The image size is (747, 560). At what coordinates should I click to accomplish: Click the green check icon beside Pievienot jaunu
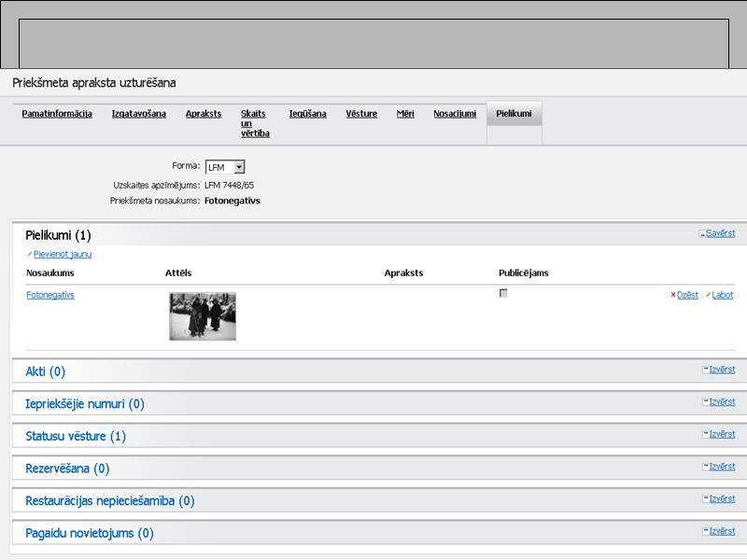click(x=30, y=254)
